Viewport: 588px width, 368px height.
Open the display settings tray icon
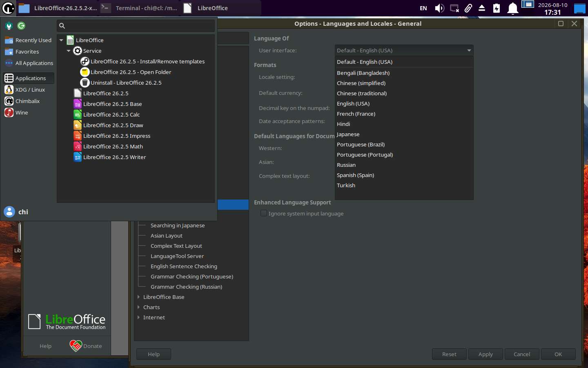[x=454, y=8]
